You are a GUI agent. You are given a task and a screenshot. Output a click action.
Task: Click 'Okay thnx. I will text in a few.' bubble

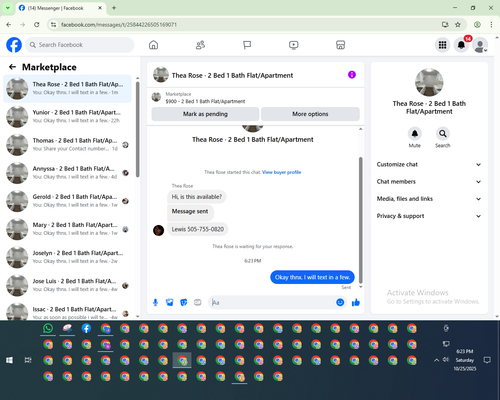[312, 277]
